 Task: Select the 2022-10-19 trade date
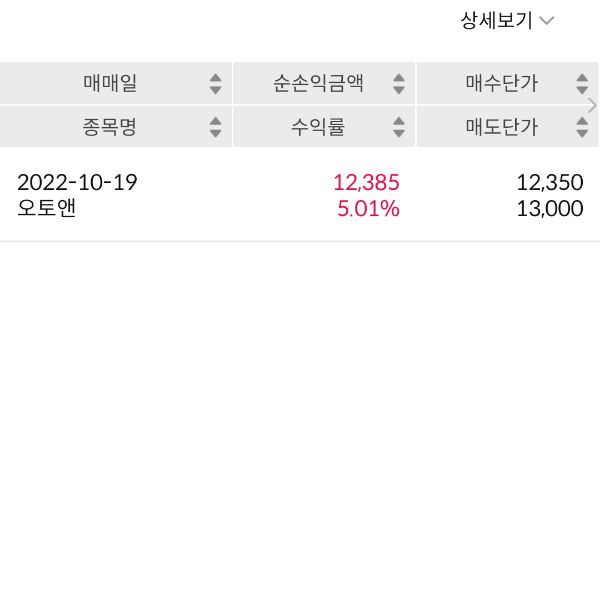coord(77,183)
